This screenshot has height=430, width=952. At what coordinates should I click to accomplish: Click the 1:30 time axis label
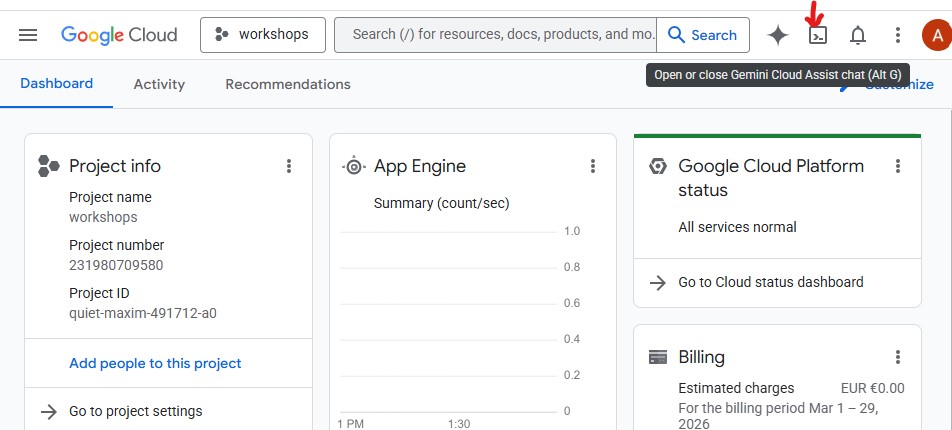pyautogui.click(x=459, y=424)
